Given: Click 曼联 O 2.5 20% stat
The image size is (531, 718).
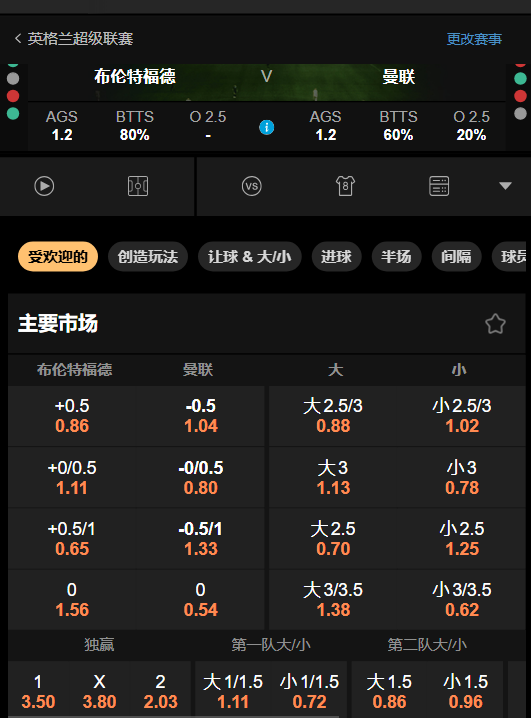Looking at the screenshot, I should 471,126.
